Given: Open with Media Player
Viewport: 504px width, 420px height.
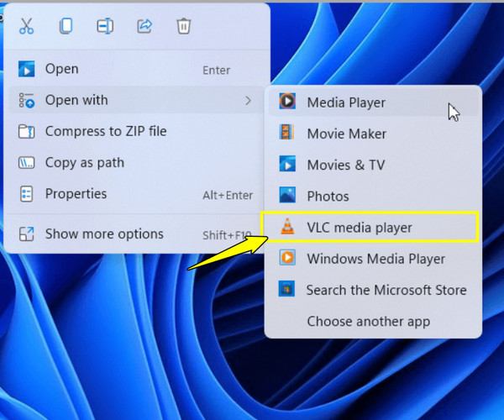Looking at the screenshot, I should pyautogui.click(x=346, y=102).
